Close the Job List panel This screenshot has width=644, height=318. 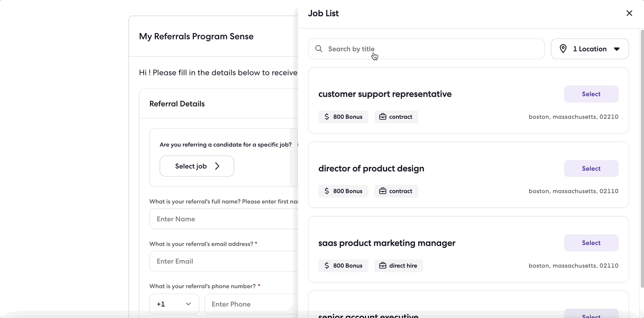(x=629, y=13)
